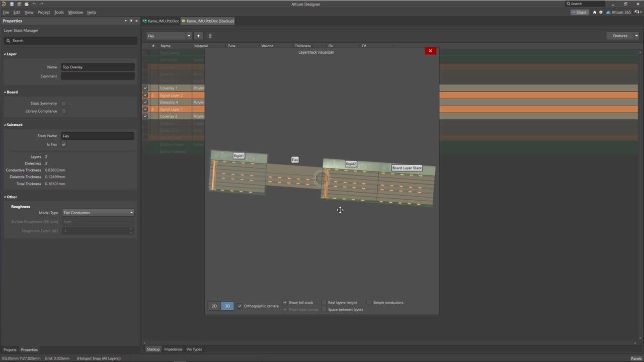Pin the Properties panel with pushpin icon
The width and height of the screenshot is (644, 362).
pos(131,21)
